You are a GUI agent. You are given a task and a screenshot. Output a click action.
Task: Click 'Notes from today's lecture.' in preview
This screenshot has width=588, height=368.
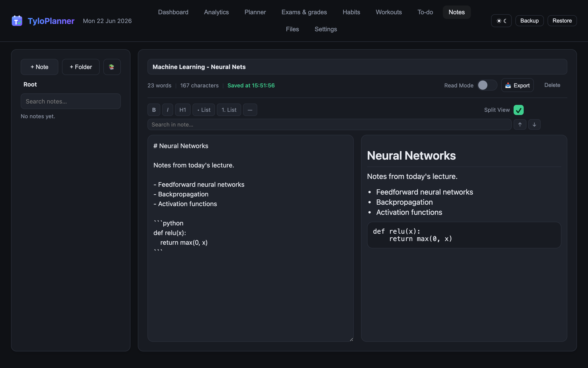[x=412, y=176]
